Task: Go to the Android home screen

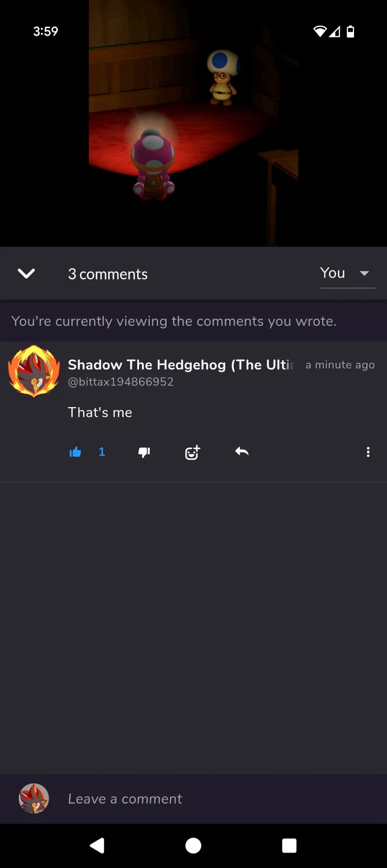Action: [193, 845]
